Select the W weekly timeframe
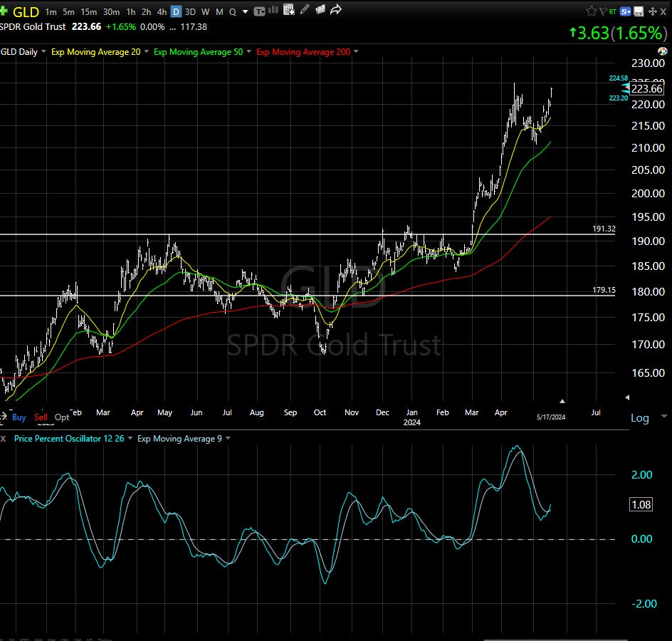The image size is (672, 641). (205, 12)
